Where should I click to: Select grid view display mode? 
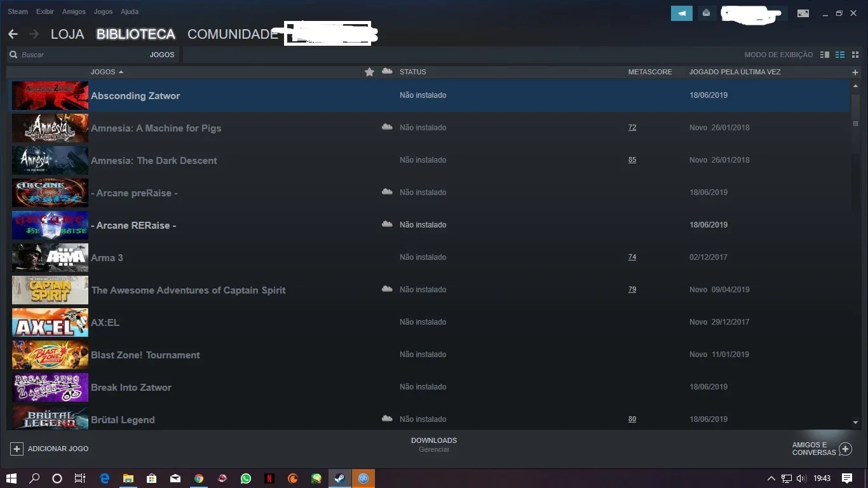coord(855,55)
